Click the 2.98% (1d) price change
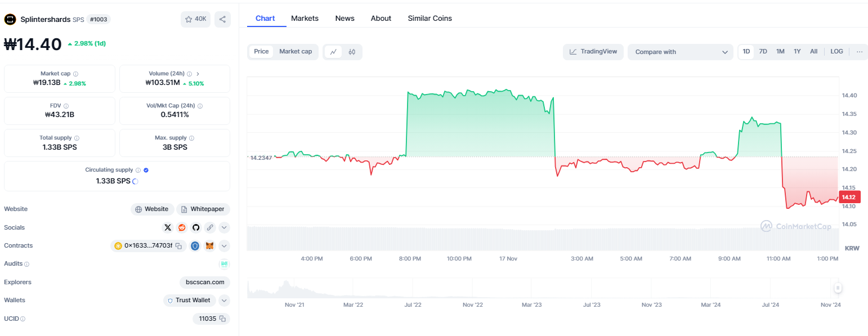 (86, 44)
